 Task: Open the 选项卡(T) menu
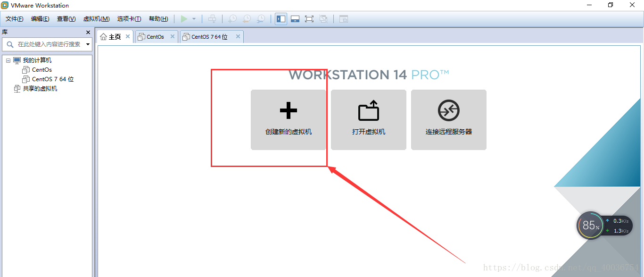(129, 19)
